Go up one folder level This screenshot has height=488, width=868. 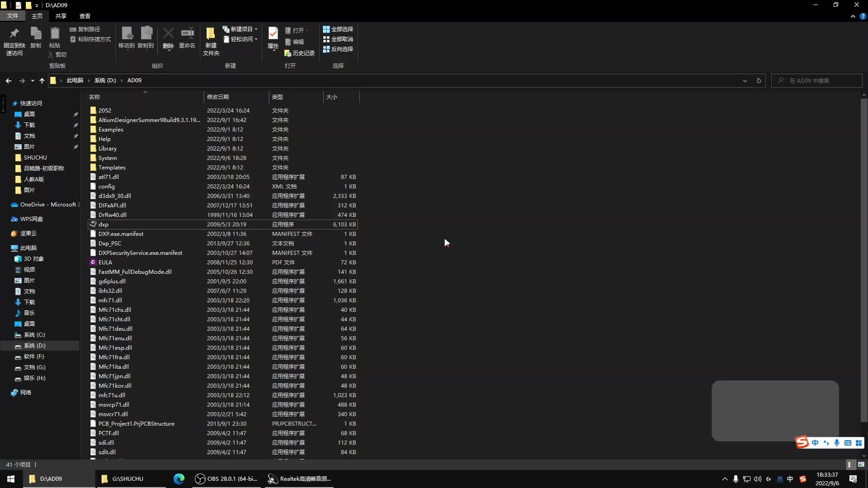click(x=42, y=80)
